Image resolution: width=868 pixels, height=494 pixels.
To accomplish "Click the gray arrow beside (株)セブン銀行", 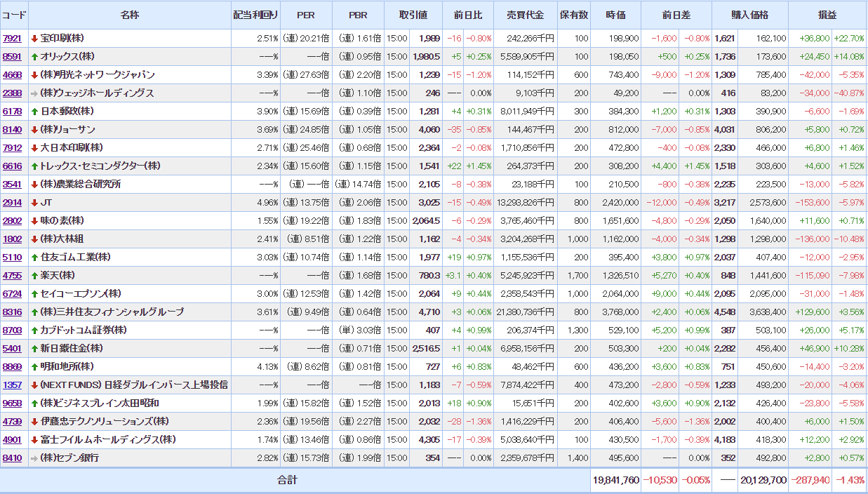I will pyautogui.click(x=34, y=458).
